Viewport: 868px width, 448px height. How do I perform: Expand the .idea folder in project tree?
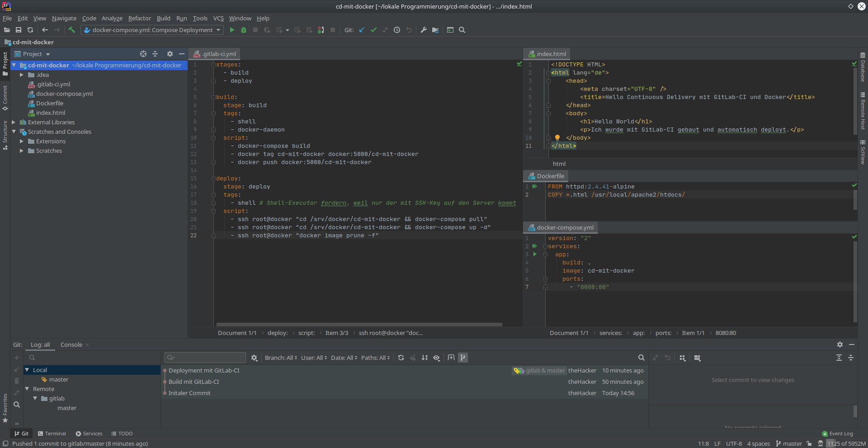pos(21,75)
